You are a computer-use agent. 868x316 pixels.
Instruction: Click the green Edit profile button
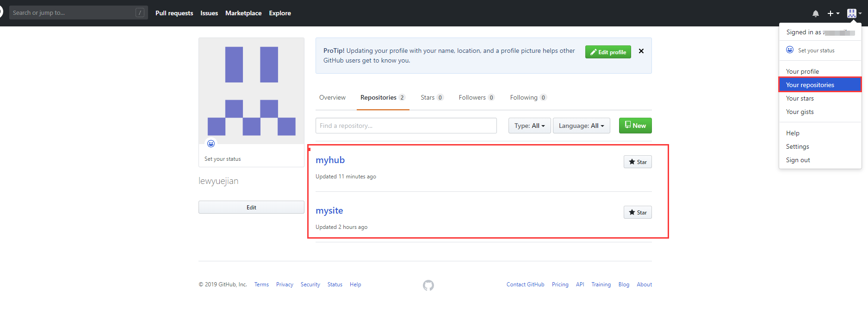click(x=608, y=52)
